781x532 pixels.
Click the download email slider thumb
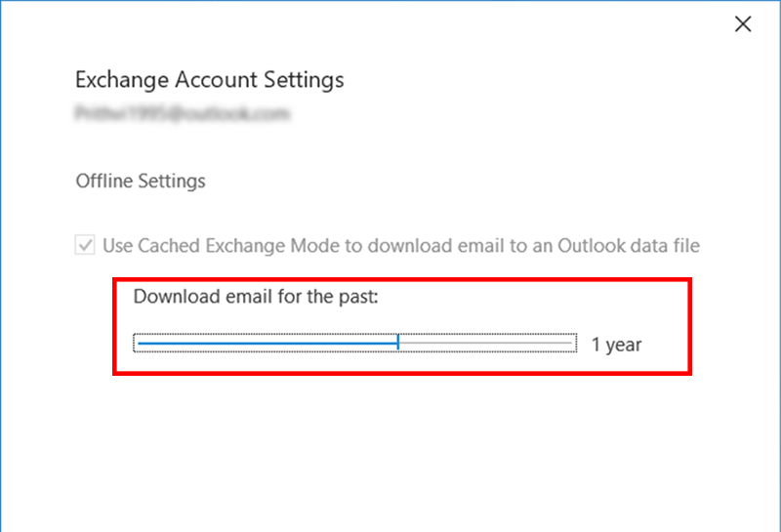point(398,343)
